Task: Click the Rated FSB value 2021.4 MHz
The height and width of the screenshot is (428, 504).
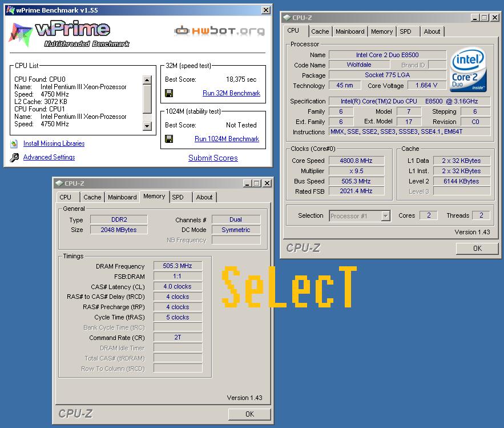Action: pos(356,191)
